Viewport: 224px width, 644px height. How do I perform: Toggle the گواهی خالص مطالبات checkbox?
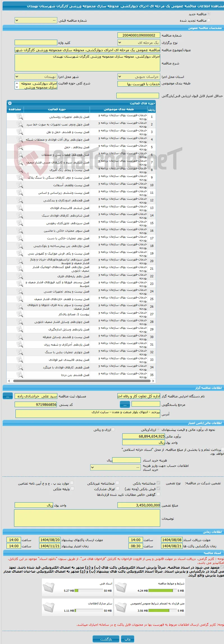click(158, 494)
